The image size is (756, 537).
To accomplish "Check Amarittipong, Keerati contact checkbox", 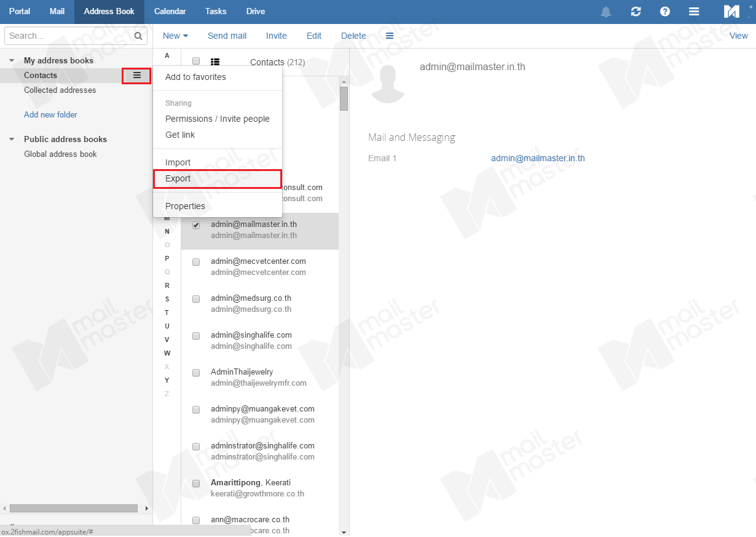I will tap(196, 483).
